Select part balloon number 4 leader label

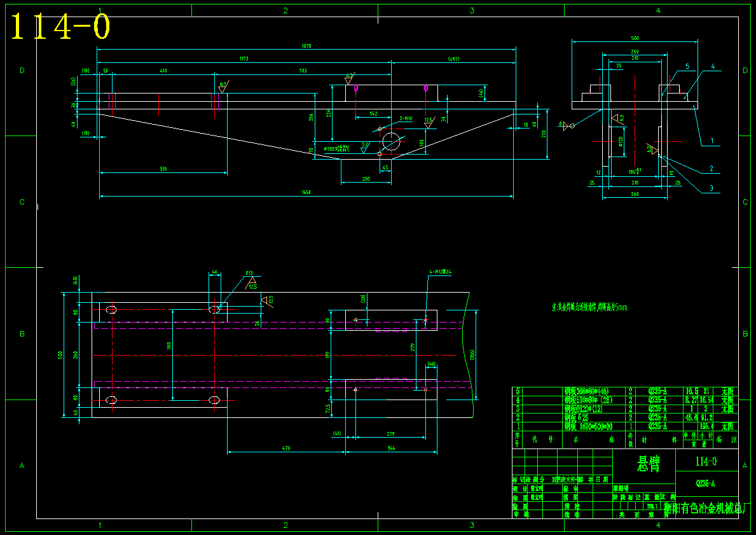coord(713,66)
